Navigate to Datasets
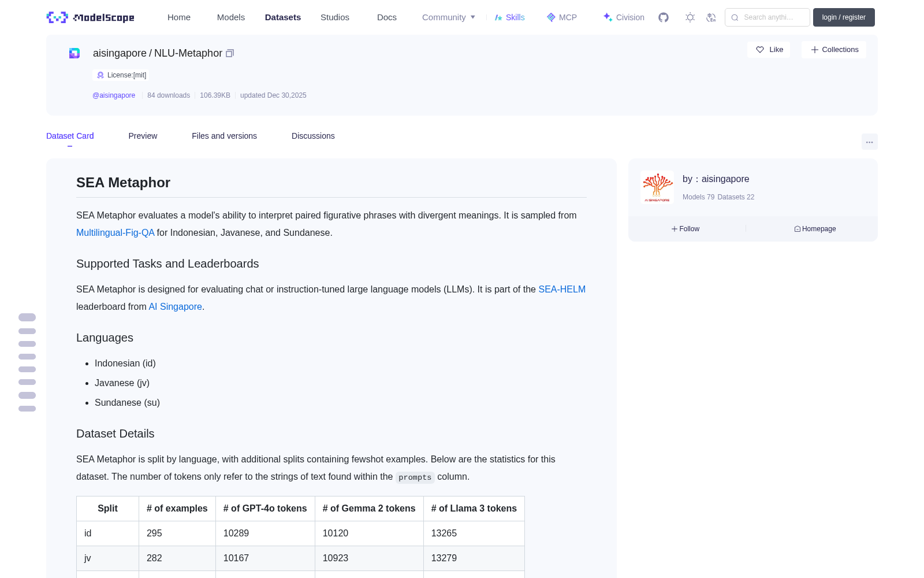This screenshot has width=924, height=578. pos(283,17)
